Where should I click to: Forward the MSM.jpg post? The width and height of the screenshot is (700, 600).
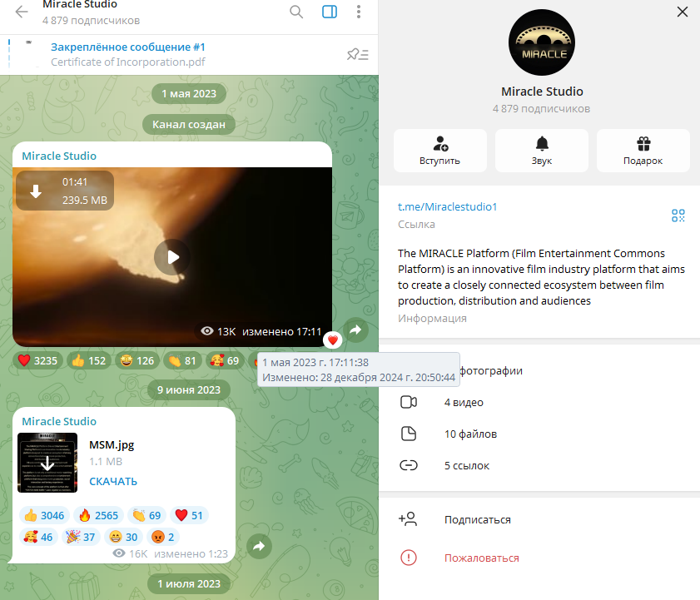259,546
